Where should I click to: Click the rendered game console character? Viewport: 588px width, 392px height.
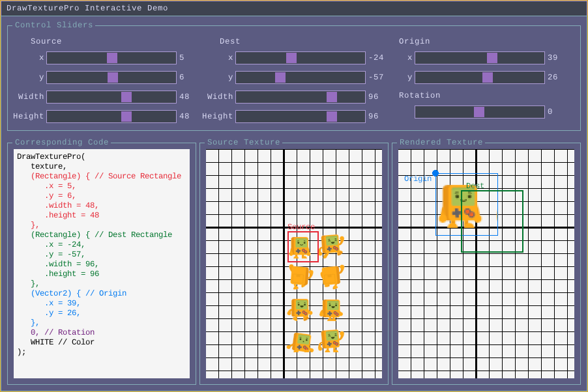[460, 206]
